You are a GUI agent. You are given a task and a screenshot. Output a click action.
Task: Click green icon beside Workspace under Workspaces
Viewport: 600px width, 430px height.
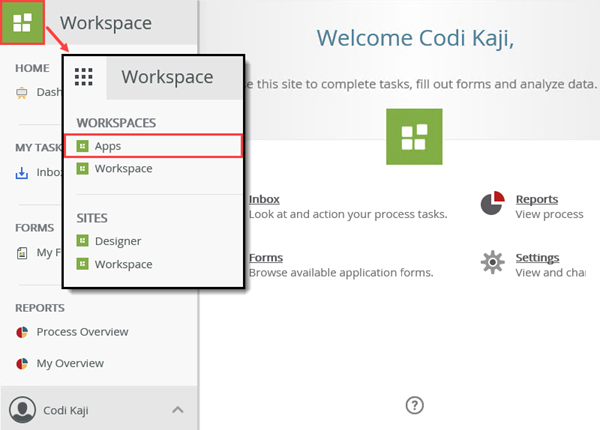82,168
